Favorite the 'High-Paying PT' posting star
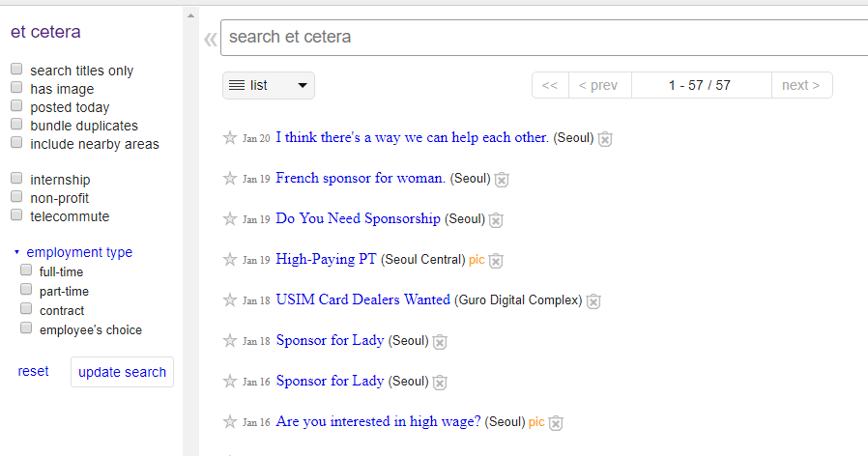 [230, 260]
